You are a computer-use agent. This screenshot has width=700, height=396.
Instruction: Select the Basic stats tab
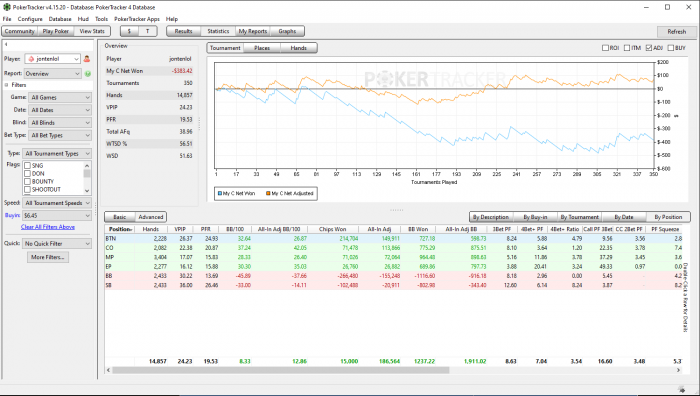pos(120,217)
